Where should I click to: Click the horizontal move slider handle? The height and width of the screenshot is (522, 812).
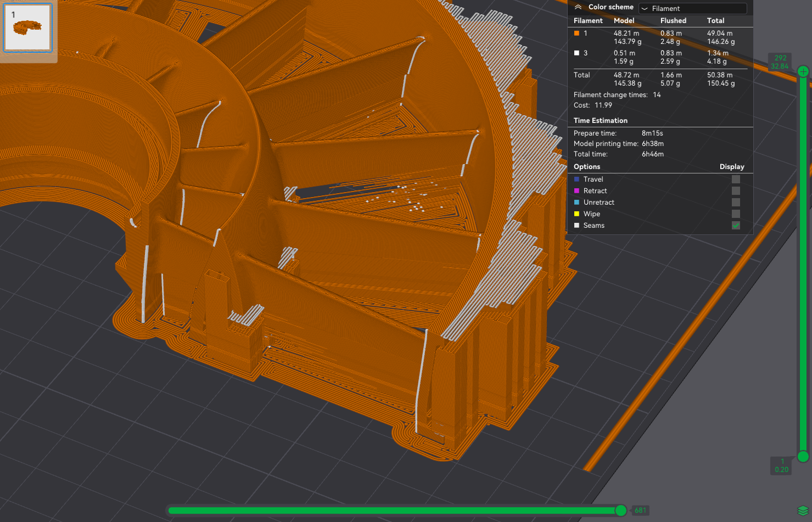click(x=621, y=510)
